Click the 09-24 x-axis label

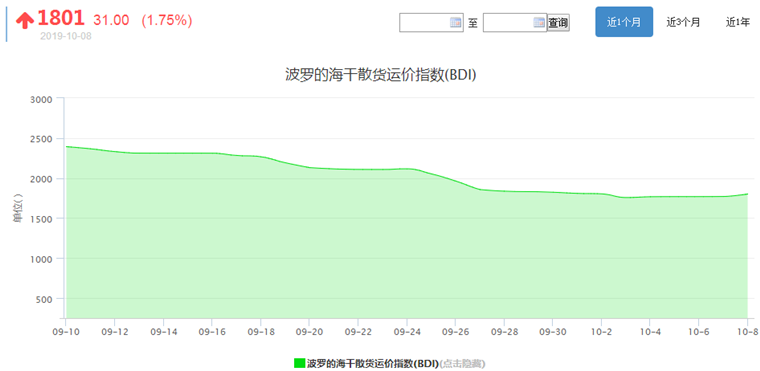point(406,332)
